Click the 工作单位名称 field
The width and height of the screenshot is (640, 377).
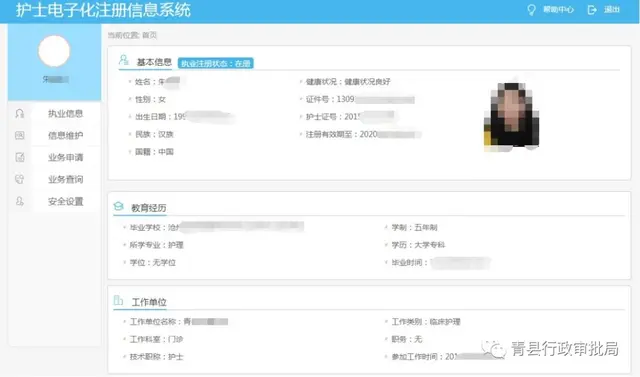click(x=178, y=322)
